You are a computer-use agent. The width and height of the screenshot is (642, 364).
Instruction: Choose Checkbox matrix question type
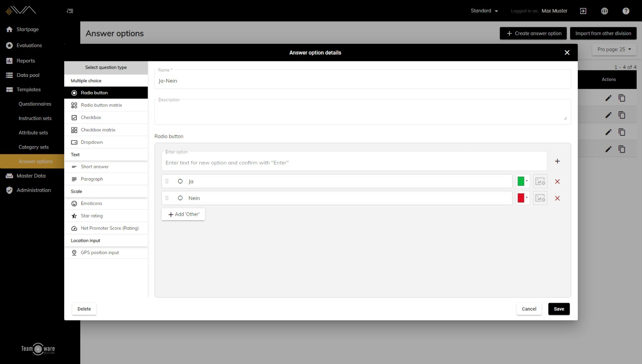point(106,130)
